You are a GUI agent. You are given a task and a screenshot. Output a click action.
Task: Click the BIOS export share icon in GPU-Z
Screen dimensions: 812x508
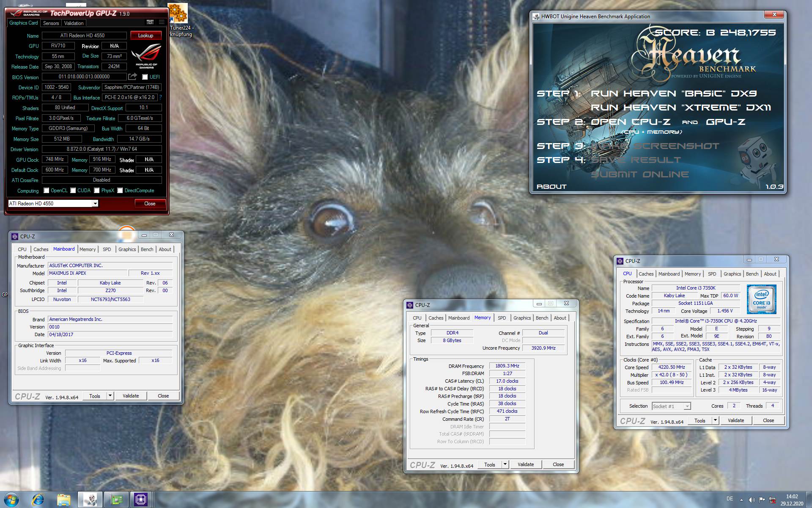[133, 77]
